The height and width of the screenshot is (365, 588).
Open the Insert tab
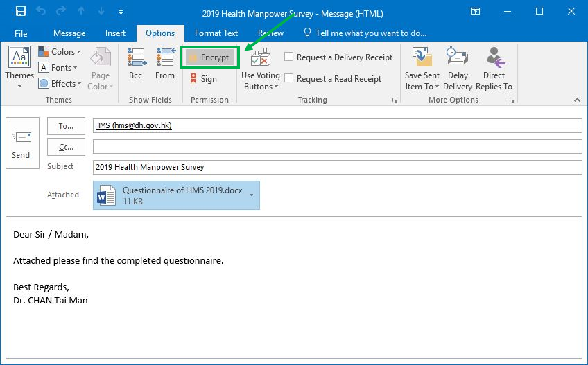click(116, 33)
